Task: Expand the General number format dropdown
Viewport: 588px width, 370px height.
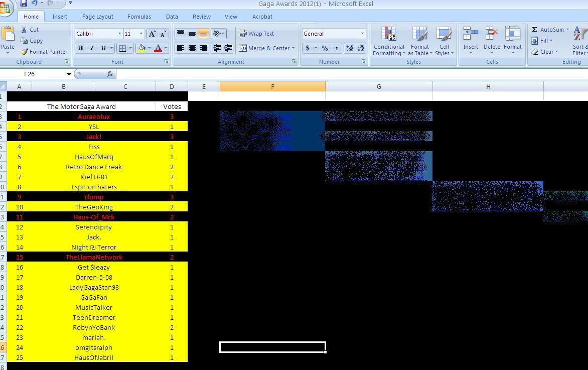Action: (x=362, y=34)
